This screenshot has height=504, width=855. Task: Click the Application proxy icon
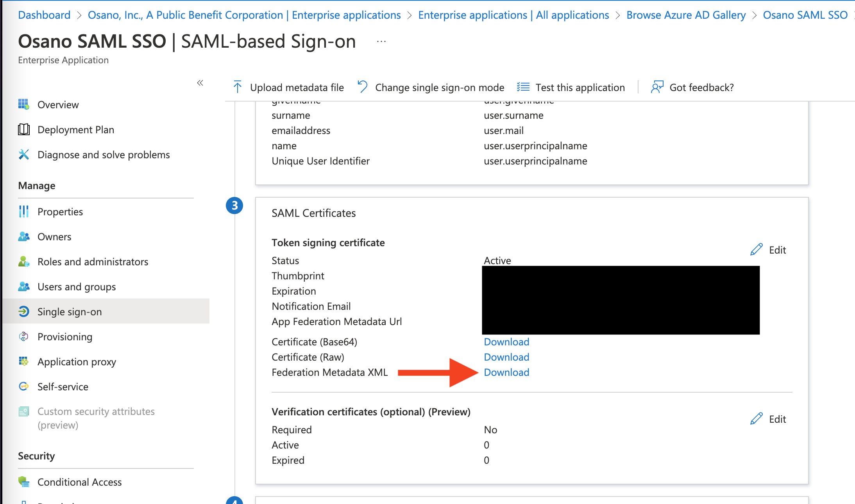pyautogui.click(x=23, y=361)
